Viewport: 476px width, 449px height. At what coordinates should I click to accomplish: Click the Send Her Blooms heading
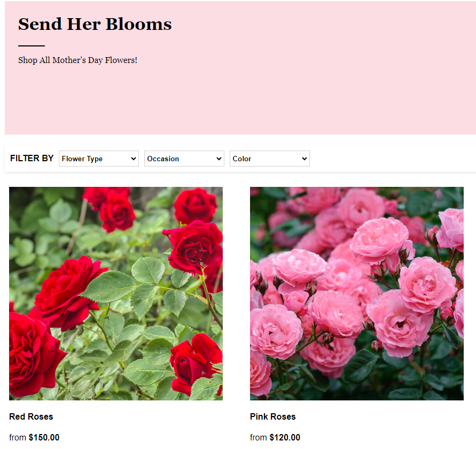point(95,24)
